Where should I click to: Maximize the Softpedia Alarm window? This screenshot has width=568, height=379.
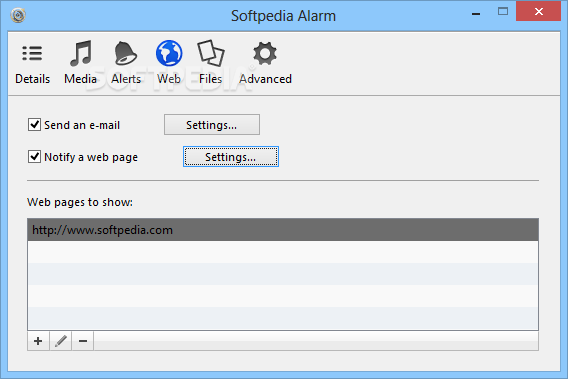point(503,12)
